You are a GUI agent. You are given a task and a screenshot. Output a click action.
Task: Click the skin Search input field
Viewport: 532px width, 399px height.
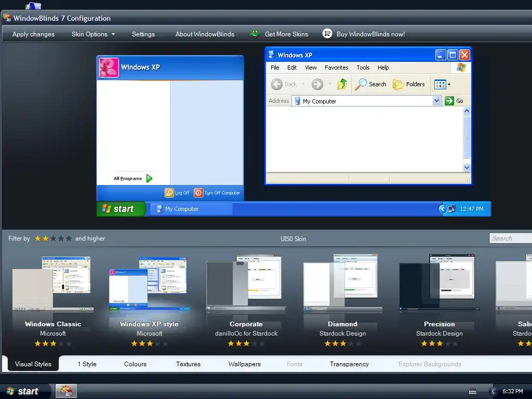(510, 238)
